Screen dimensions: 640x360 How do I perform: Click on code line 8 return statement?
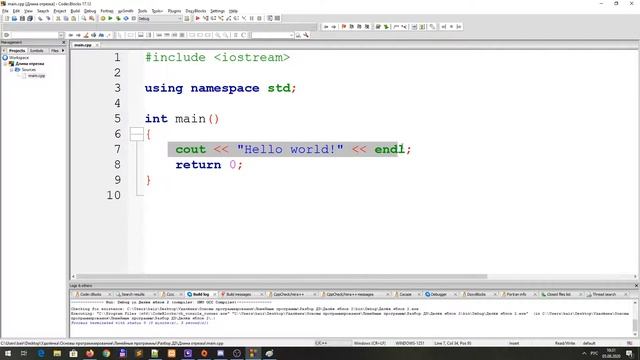click(x=209, y=165)
